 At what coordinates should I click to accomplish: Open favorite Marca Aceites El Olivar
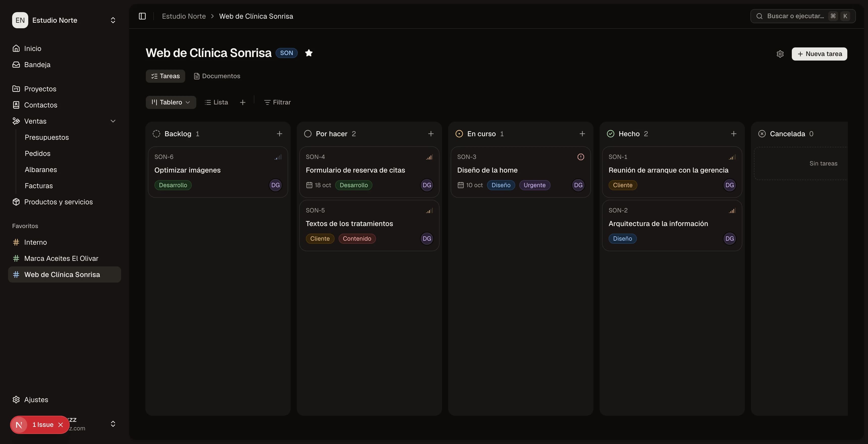pos(64,259)
